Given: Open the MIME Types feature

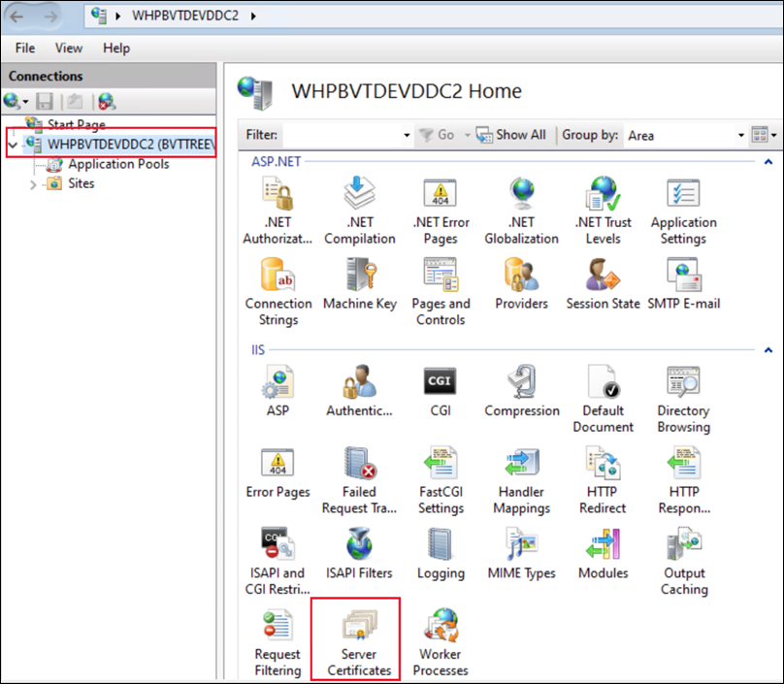Looking at the screenshot, I should click(521, 553).
